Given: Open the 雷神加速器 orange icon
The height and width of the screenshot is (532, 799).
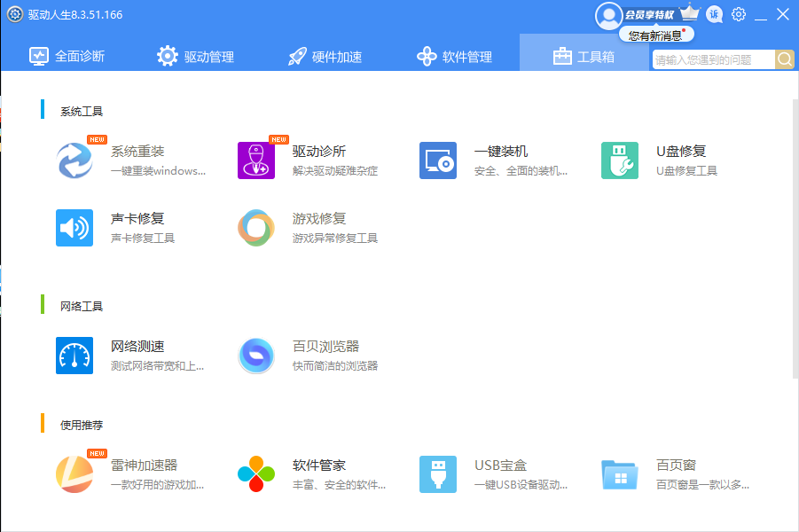Looking at the screenshot, I should (x=74, y=474).
